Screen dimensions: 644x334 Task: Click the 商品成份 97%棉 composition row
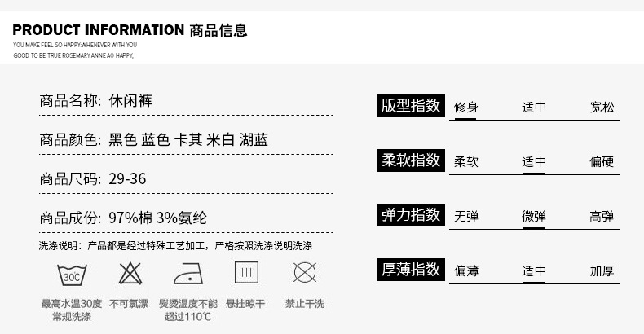coord(123,218)
